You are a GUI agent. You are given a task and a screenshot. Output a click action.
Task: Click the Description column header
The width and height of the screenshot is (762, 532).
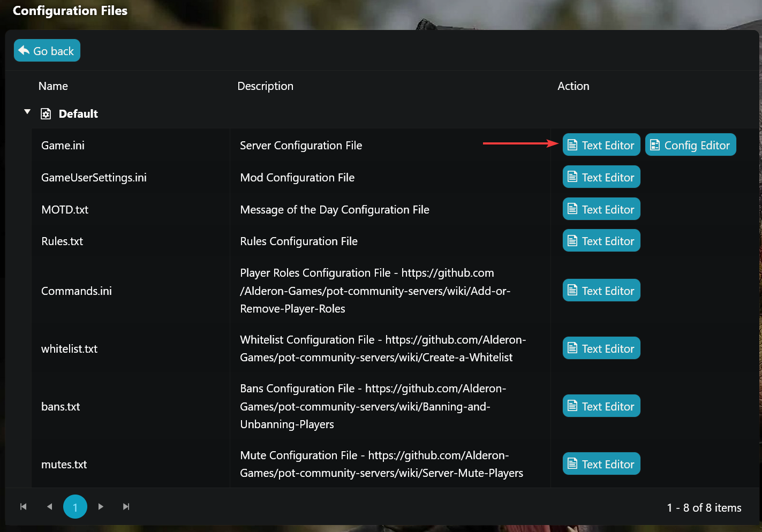(265, 86)
